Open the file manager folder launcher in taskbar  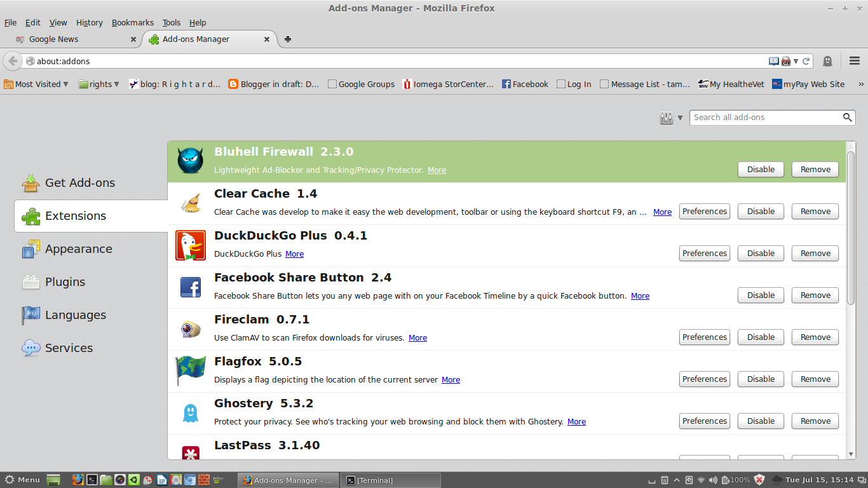(x=105, y=480)
